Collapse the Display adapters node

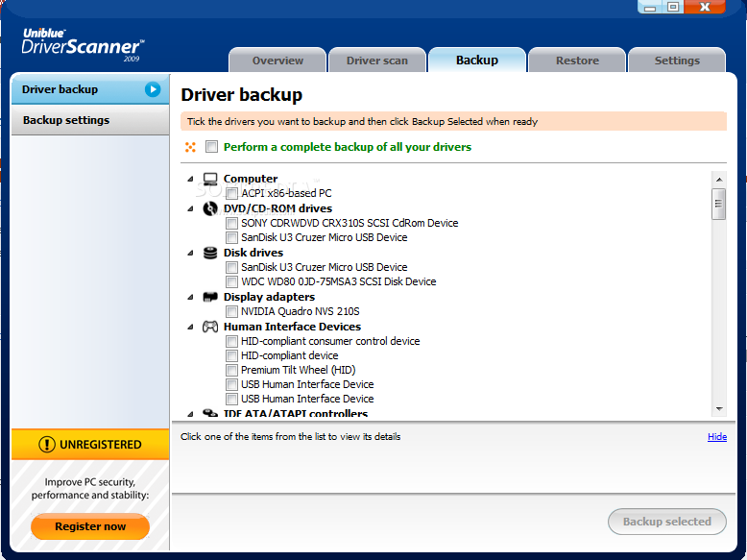tap(190, 298)
